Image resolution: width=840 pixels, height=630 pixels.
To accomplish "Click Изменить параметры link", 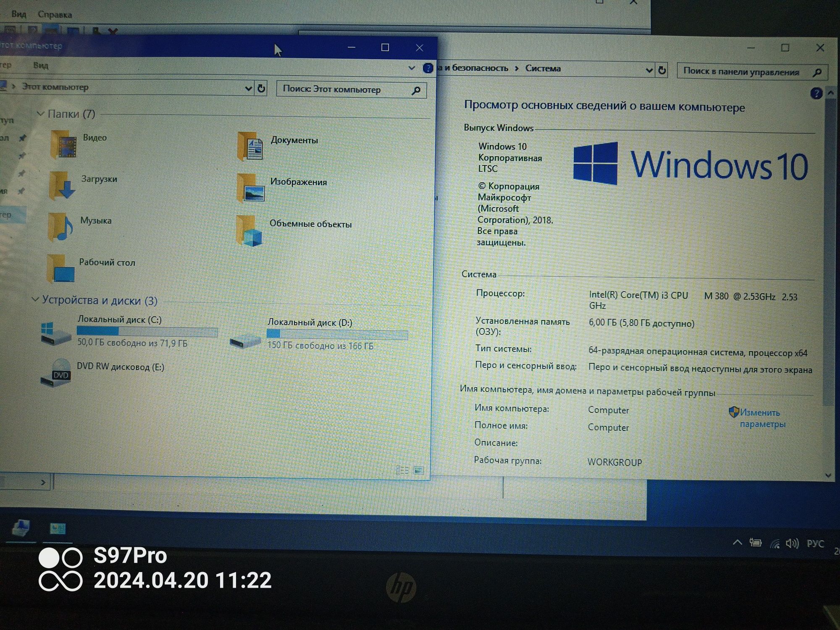I will point(762,418).
